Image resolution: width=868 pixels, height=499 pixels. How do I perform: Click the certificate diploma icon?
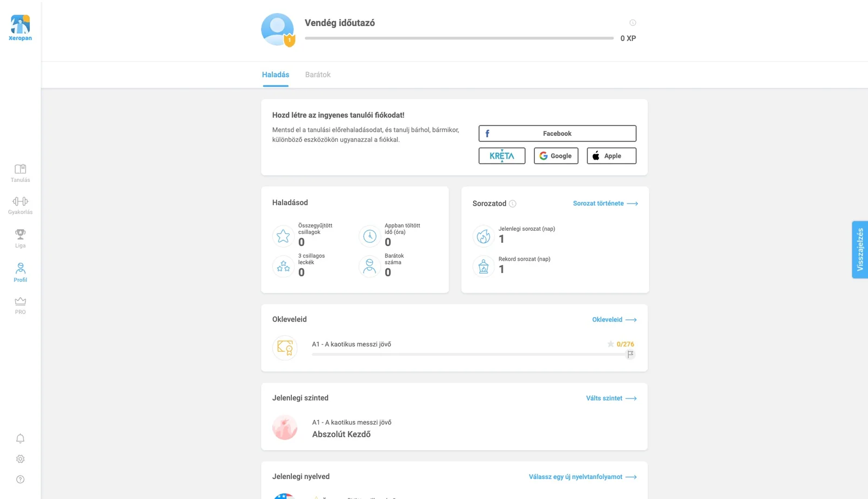285,348
